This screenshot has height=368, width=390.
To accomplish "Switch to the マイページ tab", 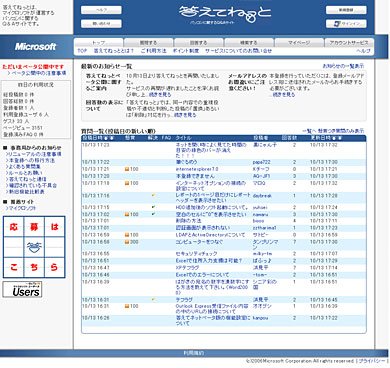I will click(299, 43).
